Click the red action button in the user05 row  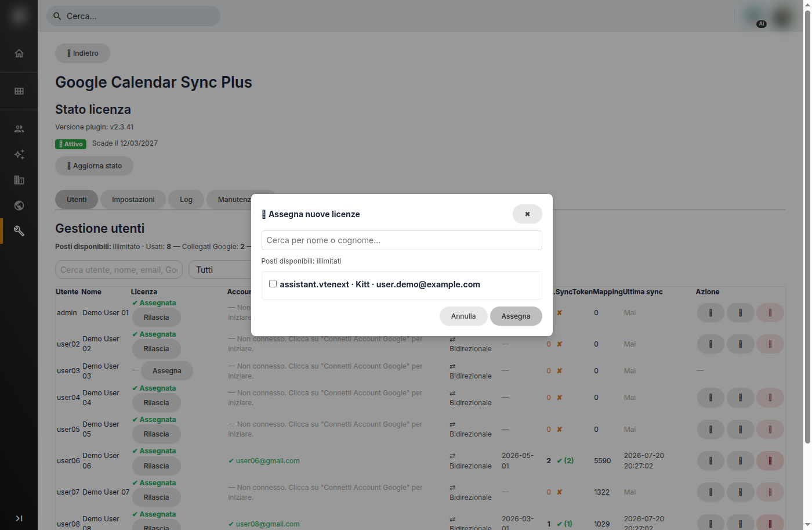(770, 430)
